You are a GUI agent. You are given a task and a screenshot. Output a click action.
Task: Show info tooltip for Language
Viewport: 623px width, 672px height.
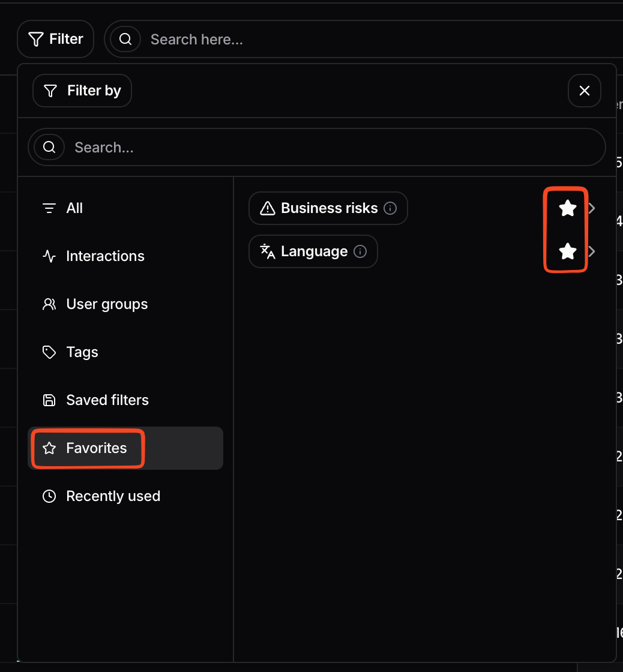pos(360,251)
